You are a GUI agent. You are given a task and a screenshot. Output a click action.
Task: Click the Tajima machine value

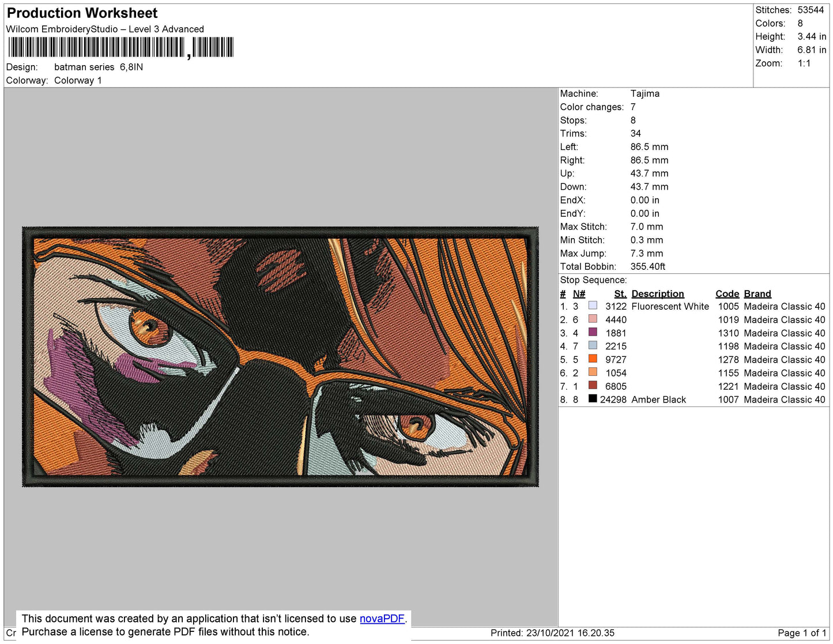(645, 93)
